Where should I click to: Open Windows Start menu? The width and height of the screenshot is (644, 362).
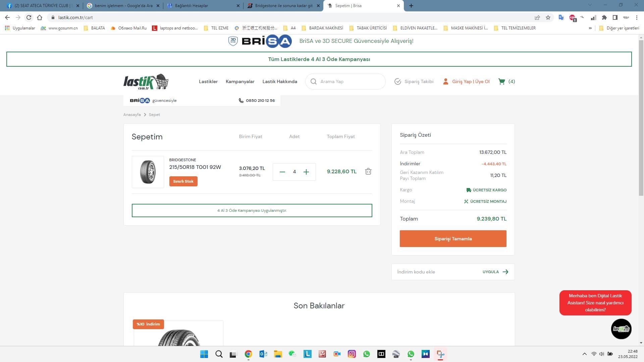click(x=204, y=354)
